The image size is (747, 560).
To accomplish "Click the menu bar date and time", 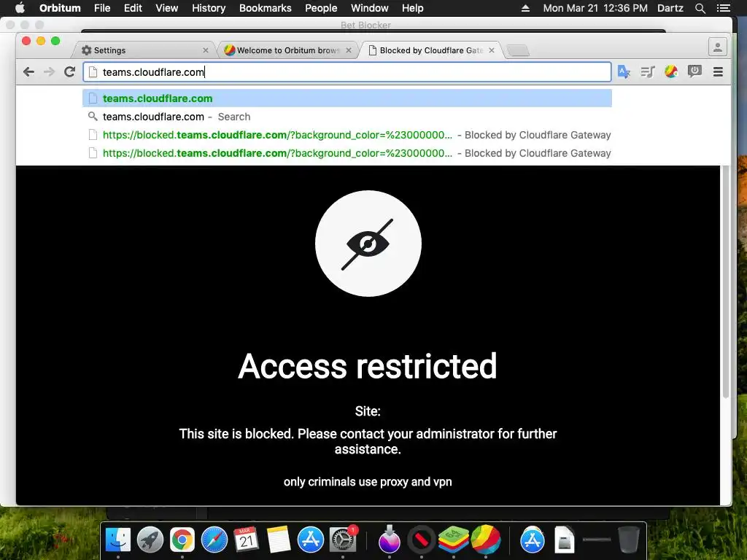I will click(595, 8).
